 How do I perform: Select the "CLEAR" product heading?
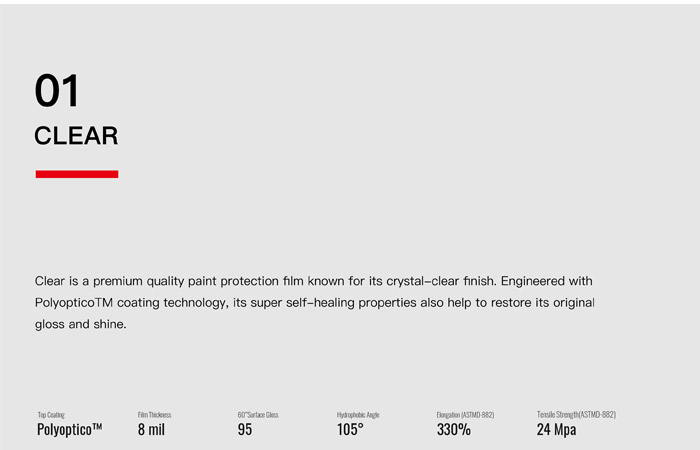(76, 136)
